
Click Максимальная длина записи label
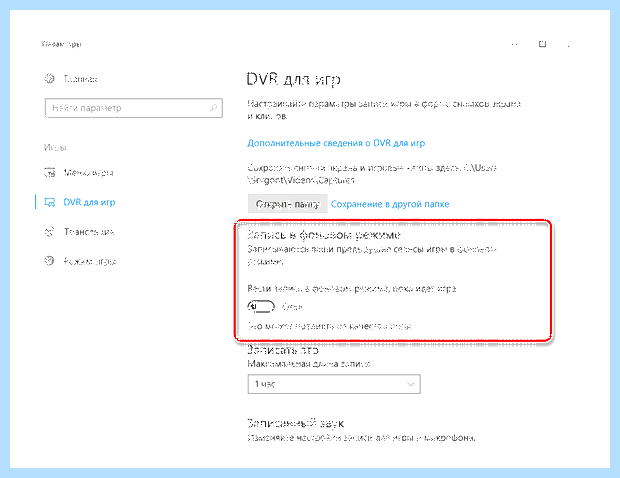click(309, 364)
